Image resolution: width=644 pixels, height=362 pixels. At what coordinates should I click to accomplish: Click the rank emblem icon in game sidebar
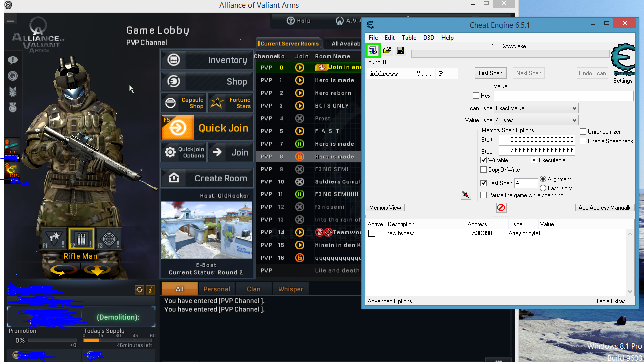(x=13, y=92)
